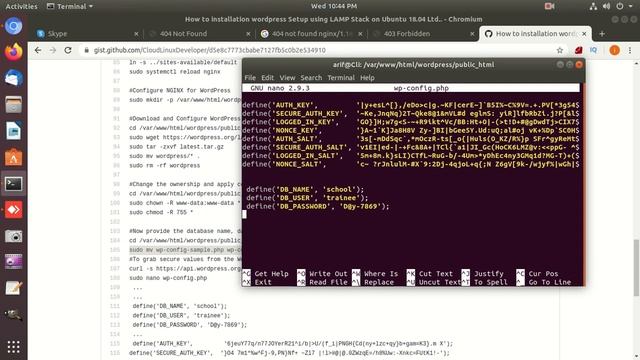
Task: Open Activities overview
Action: coord(21,6)
